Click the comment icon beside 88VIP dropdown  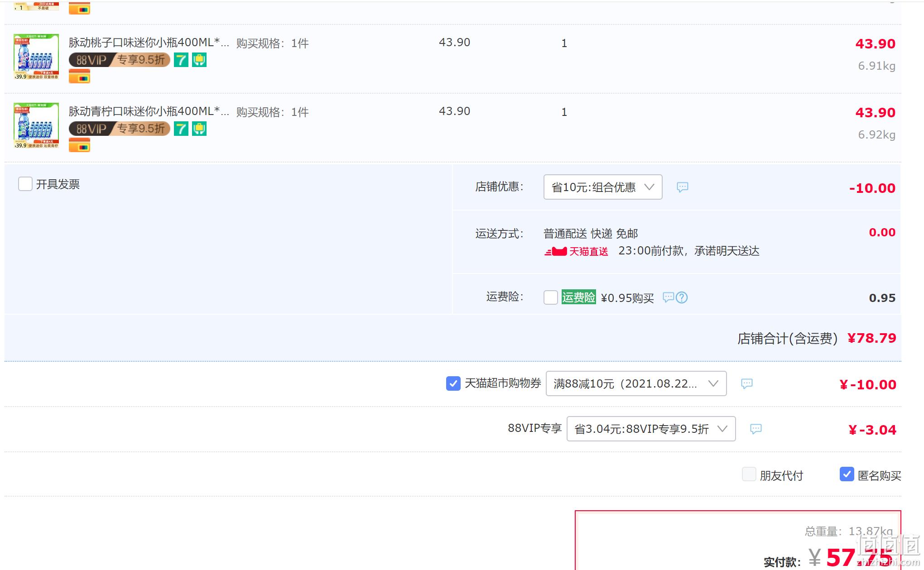756,429
